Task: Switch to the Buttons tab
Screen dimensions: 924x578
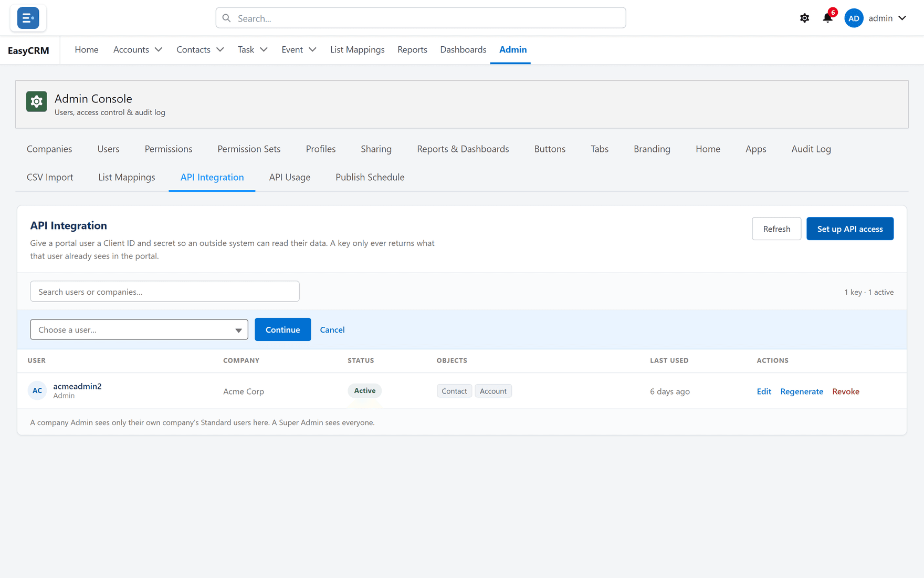Action: 550,149
